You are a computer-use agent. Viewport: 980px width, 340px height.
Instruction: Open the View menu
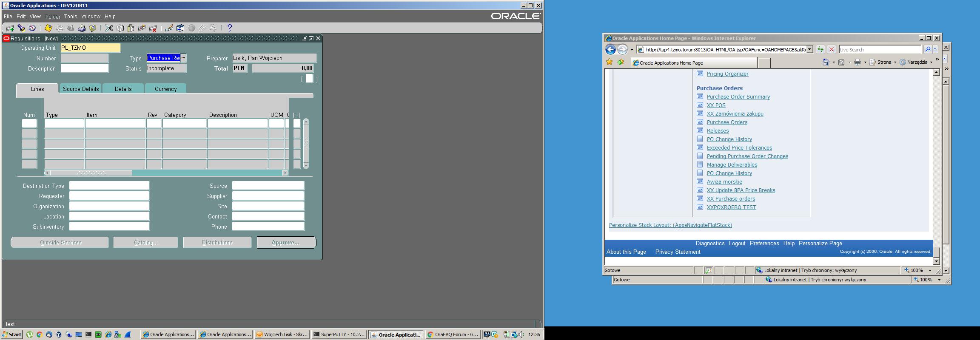pos(35,17)
